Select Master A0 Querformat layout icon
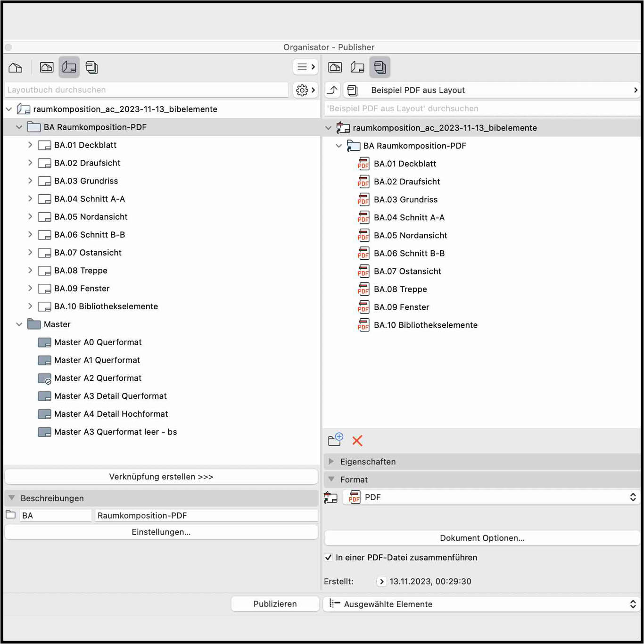 pyautogui.click(x=44, y=342)
